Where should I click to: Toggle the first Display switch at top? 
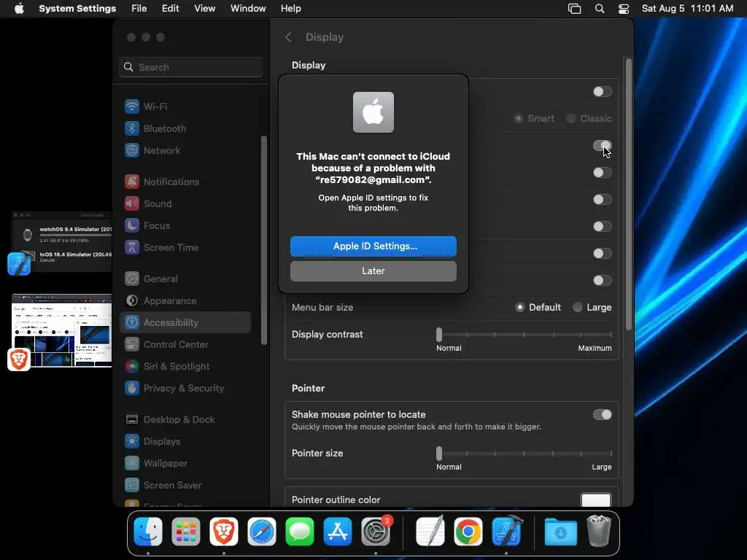point(602,91)
